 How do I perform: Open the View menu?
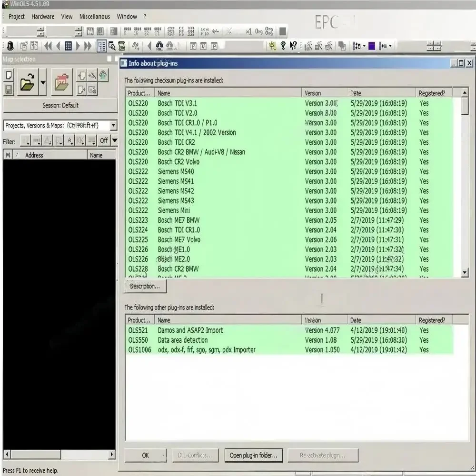pos(67,16)
